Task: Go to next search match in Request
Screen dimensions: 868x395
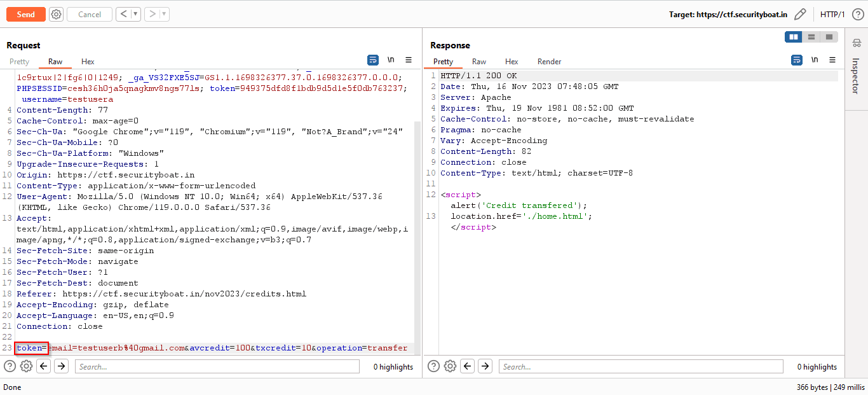Action: (61, 366)
